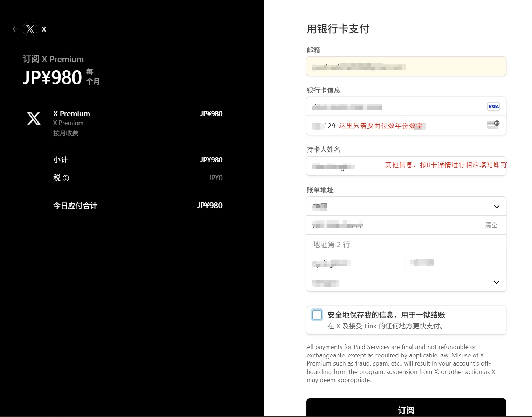Viewport: 532px width, 417px height.
Task: Click the 地址第 2 行 field
Action: 406,244
